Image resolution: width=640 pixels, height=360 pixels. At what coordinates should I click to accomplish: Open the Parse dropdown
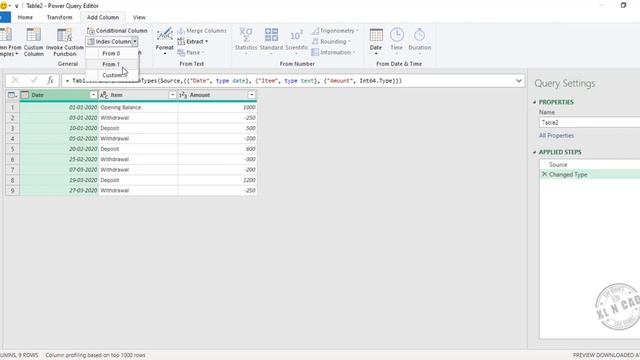(191, 53)
